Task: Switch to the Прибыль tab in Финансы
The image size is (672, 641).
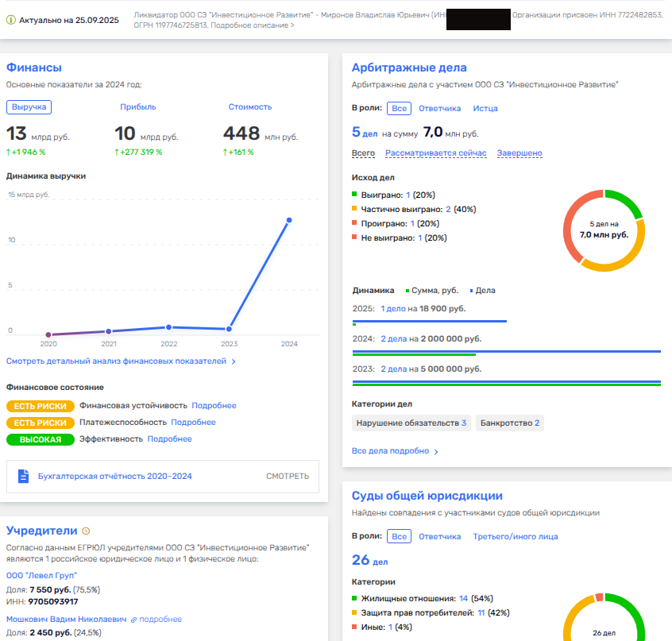Action: pos(137,106)
